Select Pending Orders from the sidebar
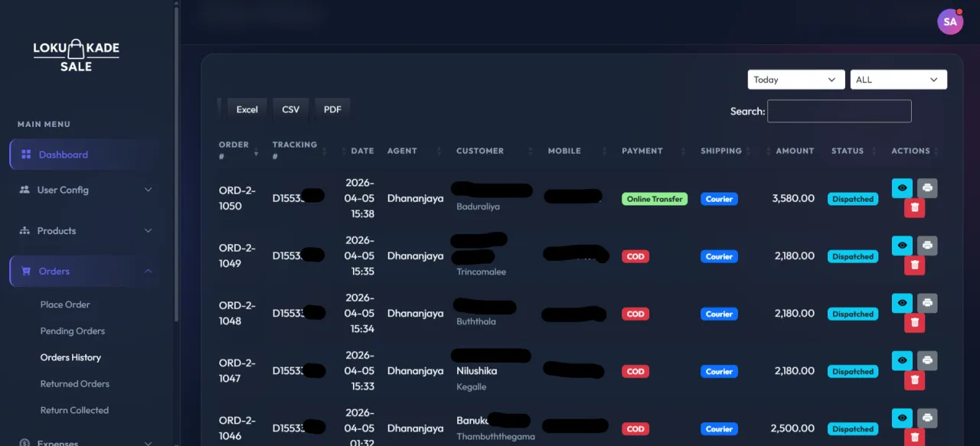Screen dimensions: 980x446 coord(72,330)
